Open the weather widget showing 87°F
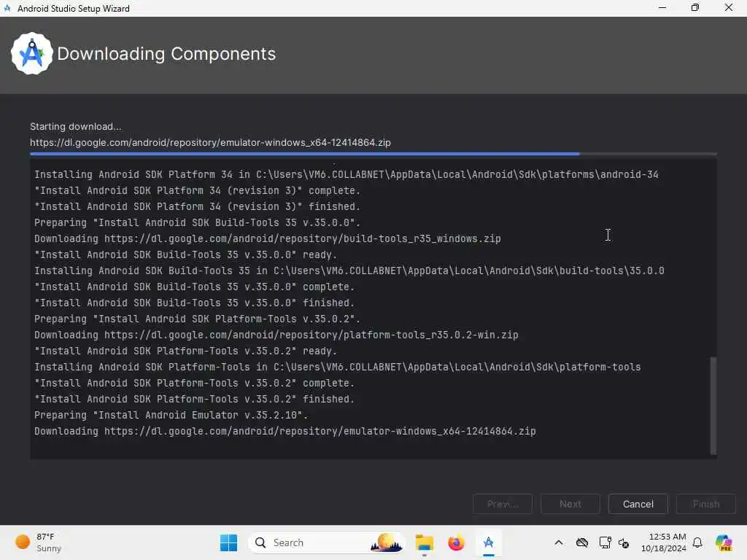The height and width of the screenshot is (560, 747). pos(39,542)
